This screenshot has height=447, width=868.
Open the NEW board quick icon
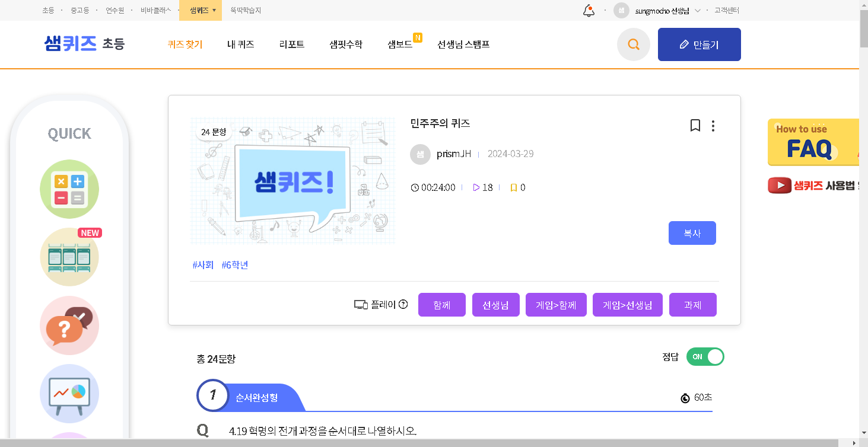click(x=69, y=257)
